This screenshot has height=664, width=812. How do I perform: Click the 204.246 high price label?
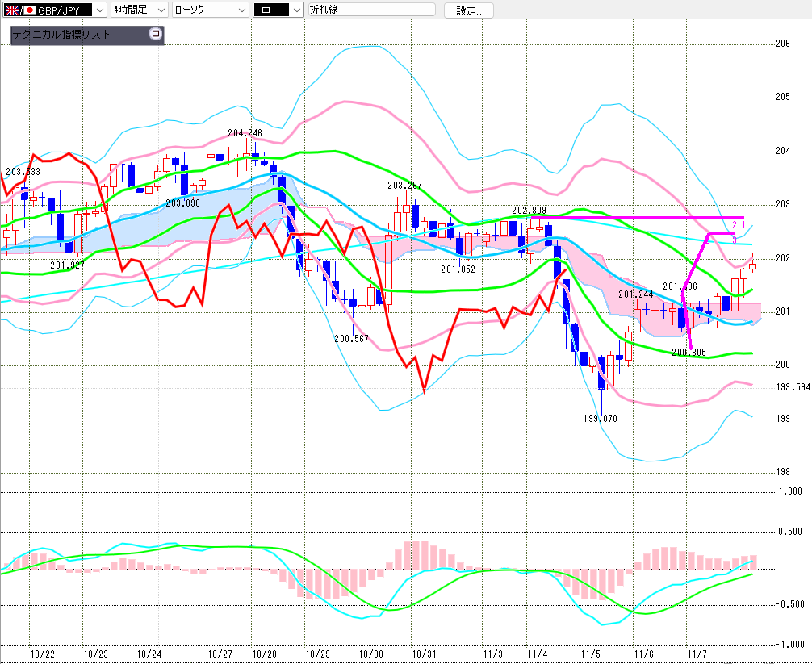[x=245, y=133]
